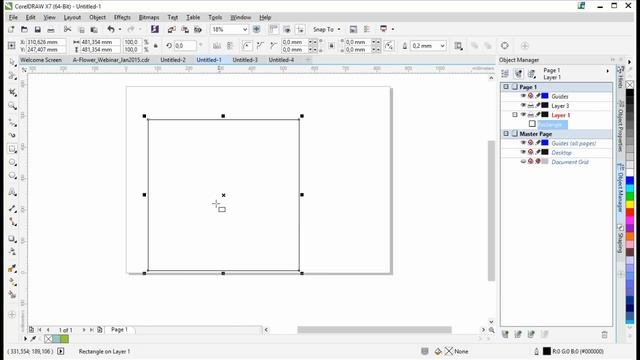Open the Object menu
Screen dimensions: 640x360
97,17
